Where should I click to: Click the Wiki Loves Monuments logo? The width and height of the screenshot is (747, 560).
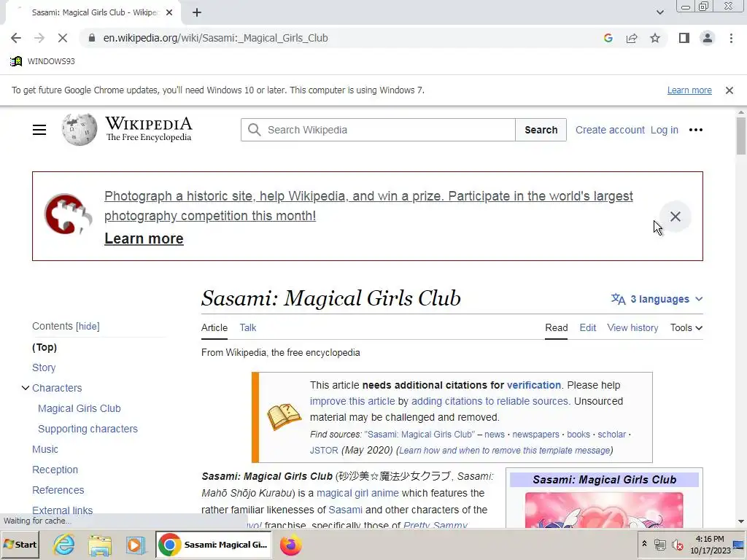point(68,215)
